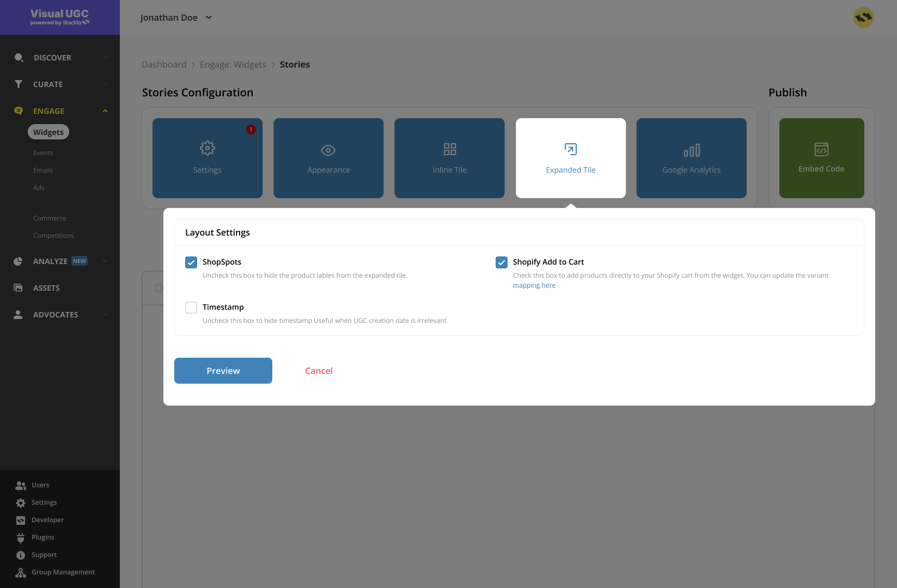
Task: Expand the Discover sidebar section
Action: (x=60, y=58)
